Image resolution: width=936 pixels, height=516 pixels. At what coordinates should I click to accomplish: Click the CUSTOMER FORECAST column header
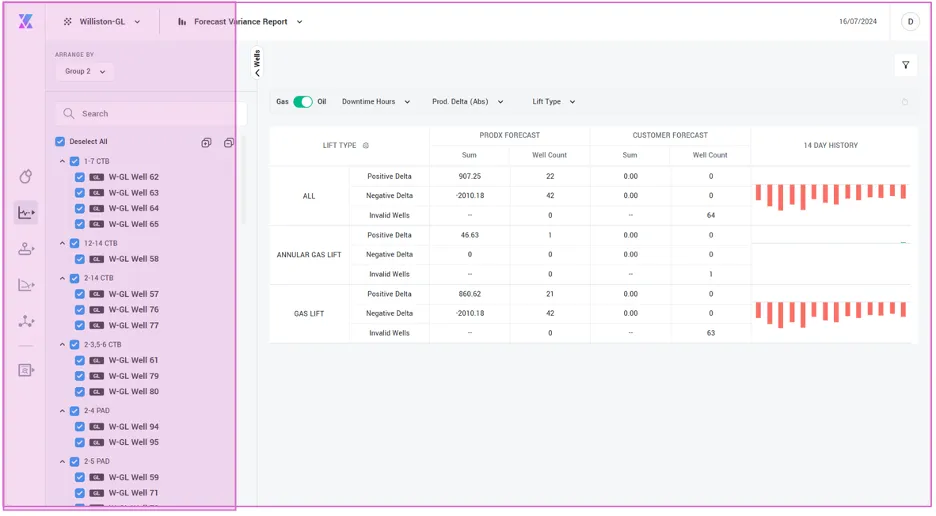pos(670,136)
